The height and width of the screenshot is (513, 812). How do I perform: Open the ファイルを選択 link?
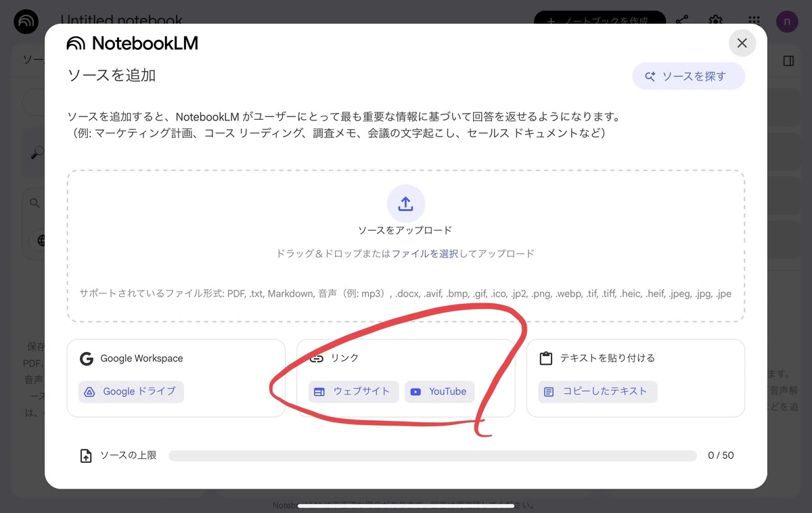click(x=425, y=254)
